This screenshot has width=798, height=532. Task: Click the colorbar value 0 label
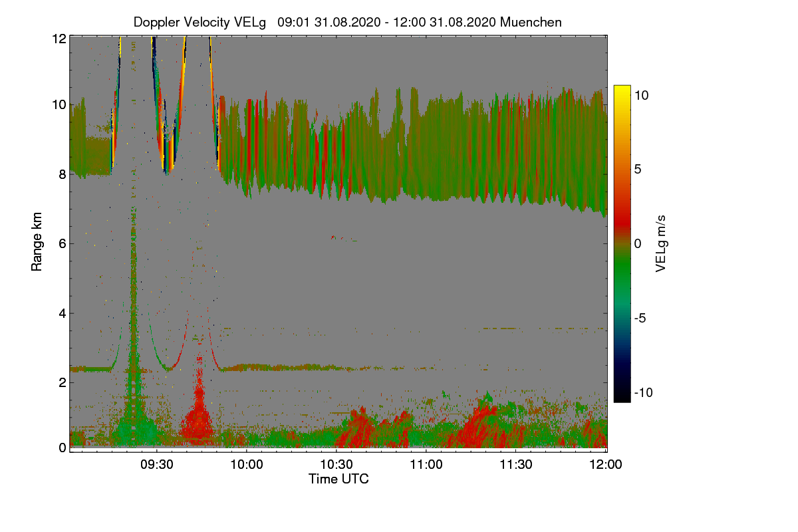point(638,244)
